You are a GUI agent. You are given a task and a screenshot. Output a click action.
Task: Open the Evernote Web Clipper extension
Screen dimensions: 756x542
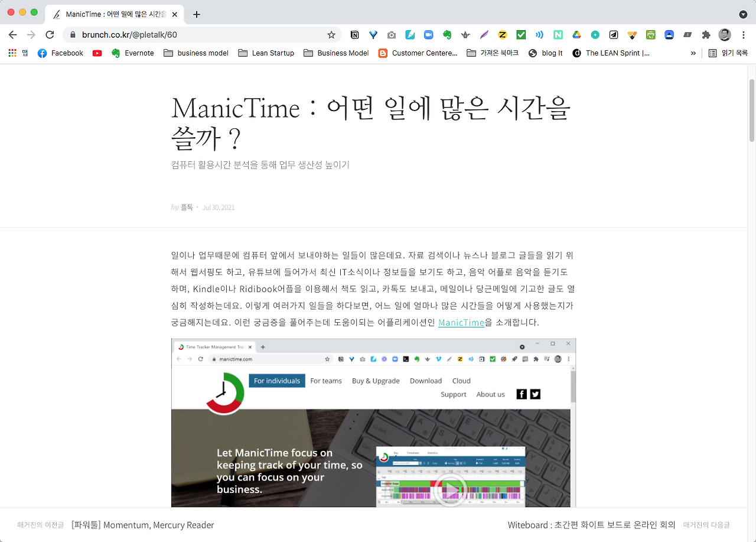tap(447, 35)
